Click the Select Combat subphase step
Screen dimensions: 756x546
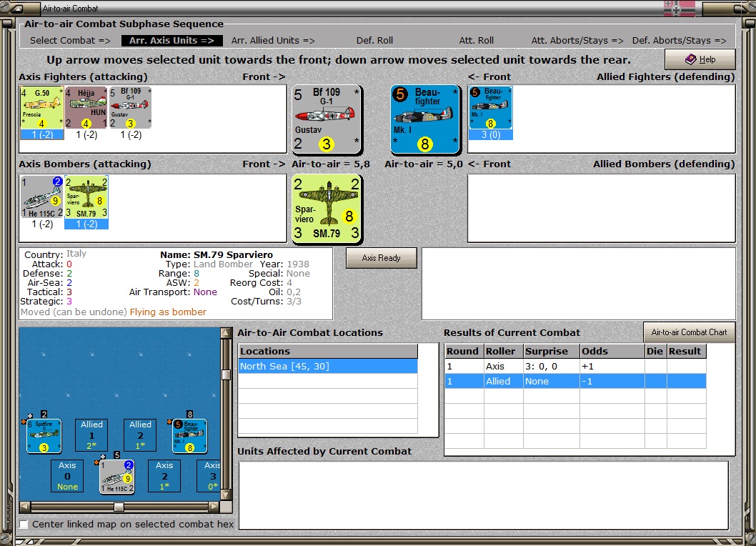pyautogui.click(x=71, y=41)
